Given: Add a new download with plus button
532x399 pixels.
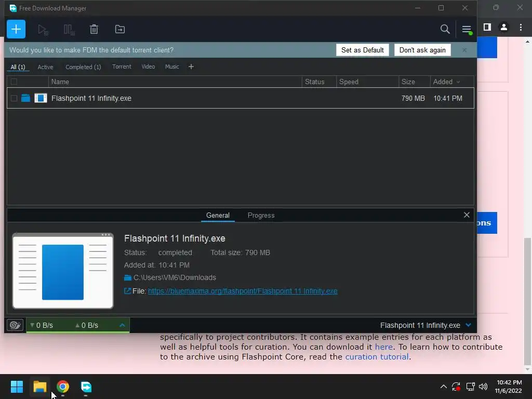Looking at the screenshot, I should point(16,29).
